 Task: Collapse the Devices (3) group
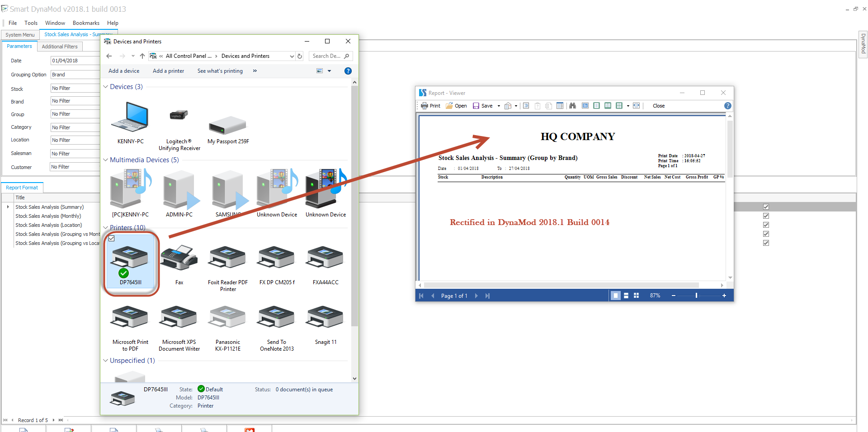click(x=105, y=86)
